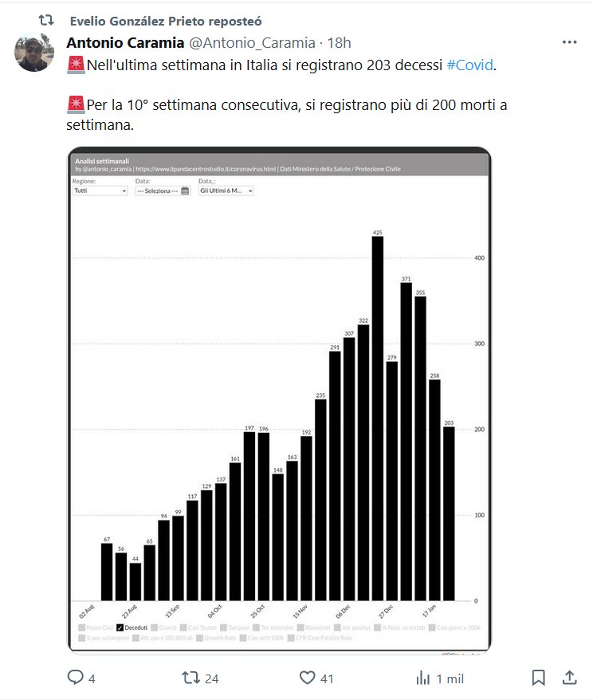Uncheck the Deceduti checkbox
The image size is (593, 700).
[120, 627]
